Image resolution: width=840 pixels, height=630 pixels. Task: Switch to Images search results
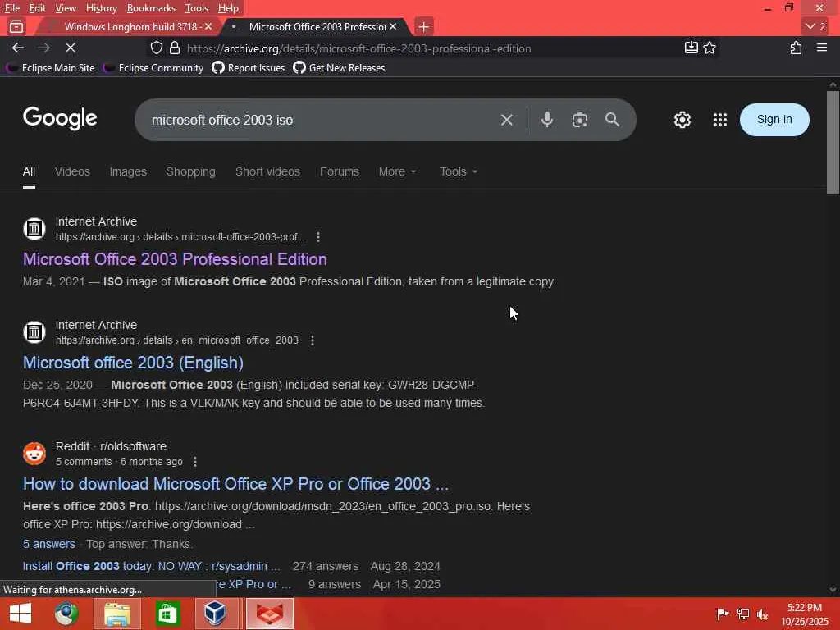[128, 171]
